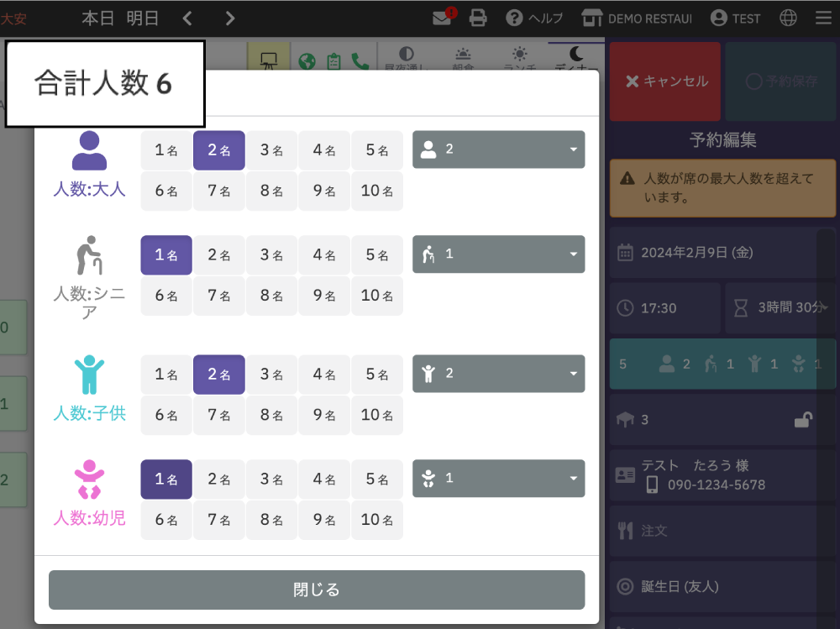Click the contact card icon
Viewport: 840px width, 629px height.
tap(625, 475)
